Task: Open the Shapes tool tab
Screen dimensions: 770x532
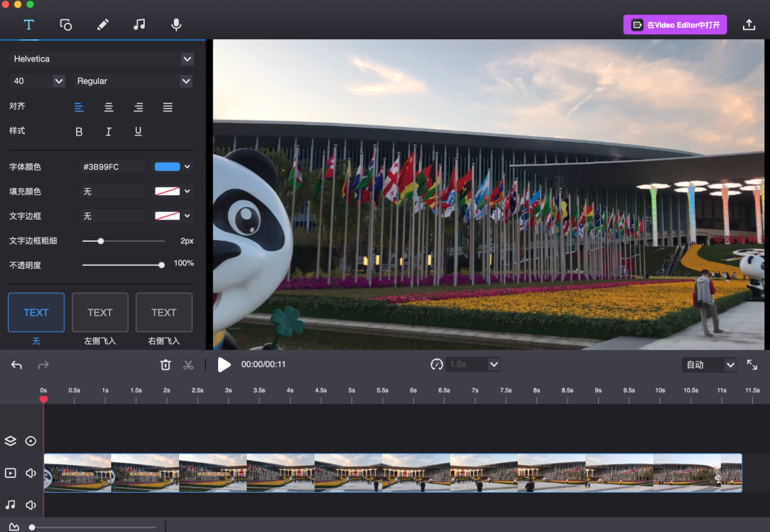Action: [66, 24]
